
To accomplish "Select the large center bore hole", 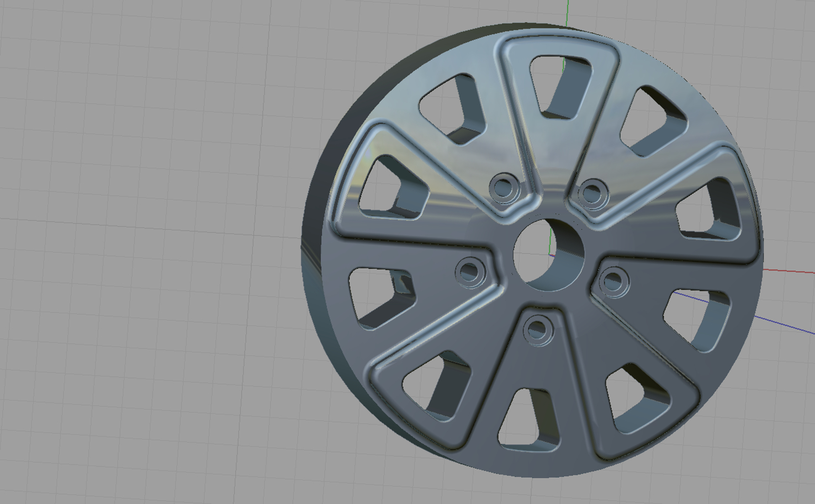I will coord(548,254).
